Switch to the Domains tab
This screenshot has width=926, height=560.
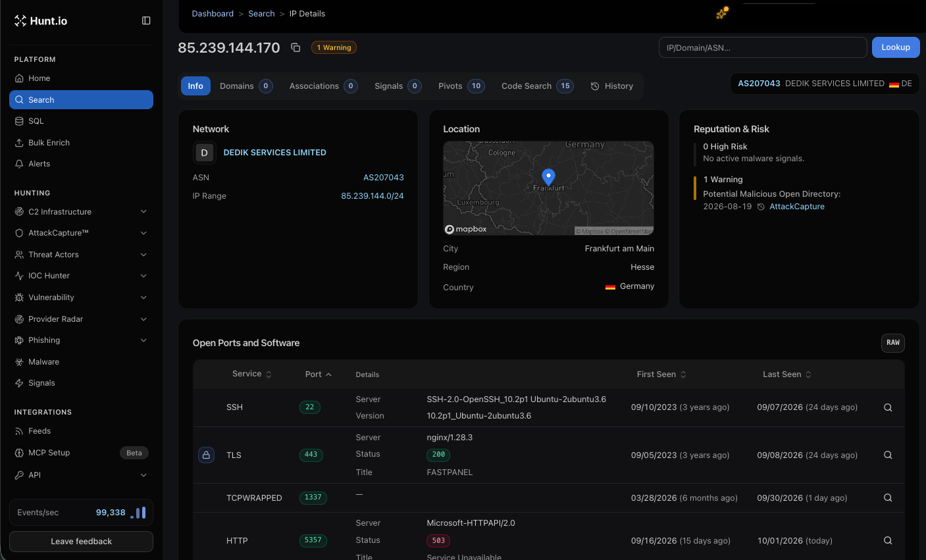[246, 86]
